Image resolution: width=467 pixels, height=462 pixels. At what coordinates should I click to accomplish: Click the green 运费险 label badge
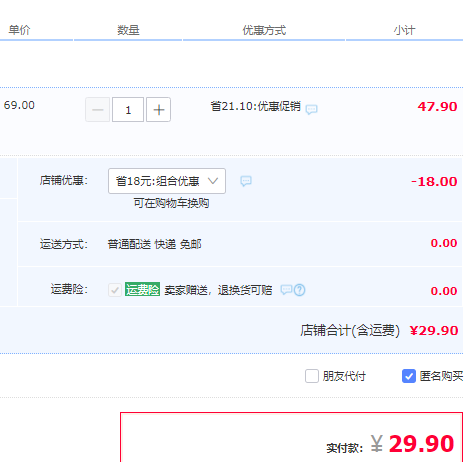click(x=142, y=289)
